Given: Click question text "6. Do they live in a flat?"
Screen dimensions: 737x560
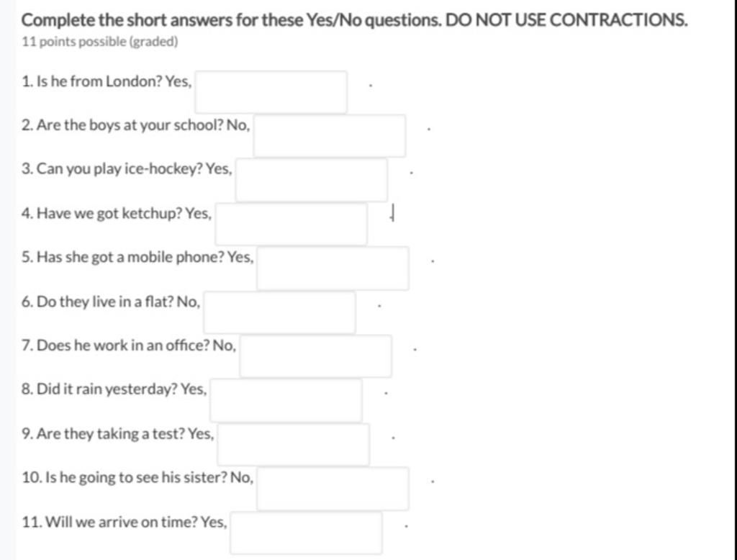Looking at the screenshot, I should pos(97,302).
